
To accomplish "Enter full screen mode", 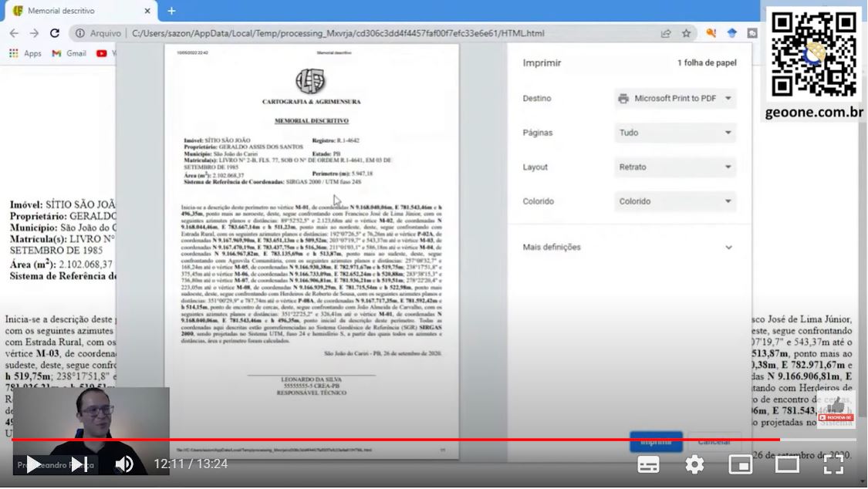I will click(x=833, y=464).
